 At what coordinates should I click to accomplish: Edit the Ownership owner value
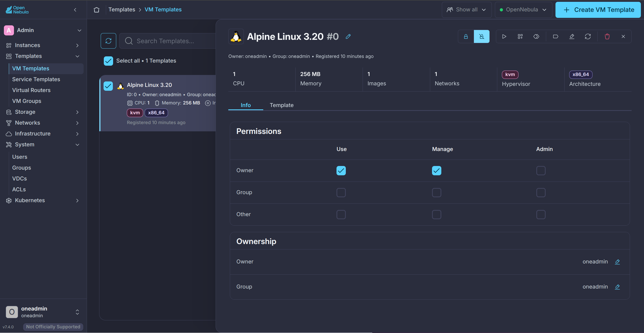pos(617,262)
